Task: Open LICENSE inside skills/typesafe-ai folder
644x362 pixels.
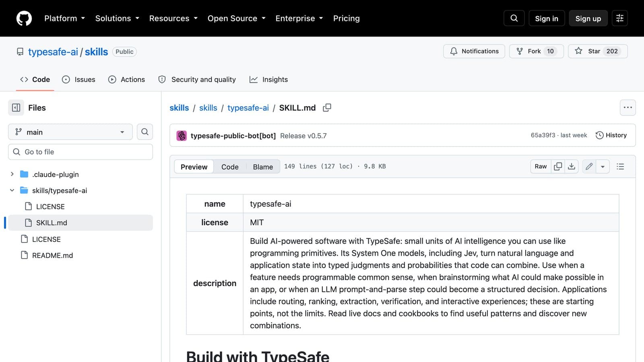Action: pos(50,206)
